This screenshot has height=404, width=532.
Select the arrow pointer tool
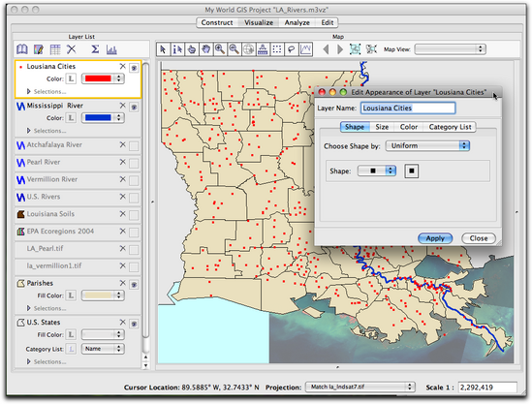tap(163, 49)
